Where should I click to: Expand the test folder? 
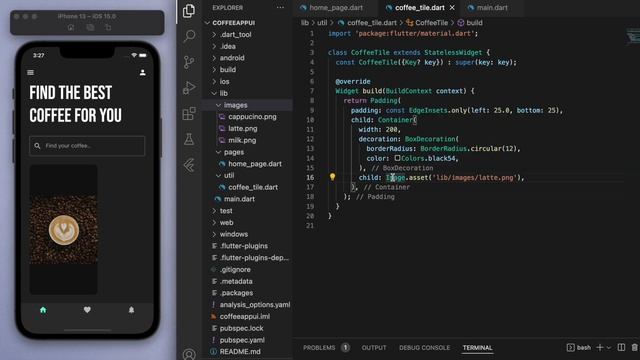pos(214,211)
